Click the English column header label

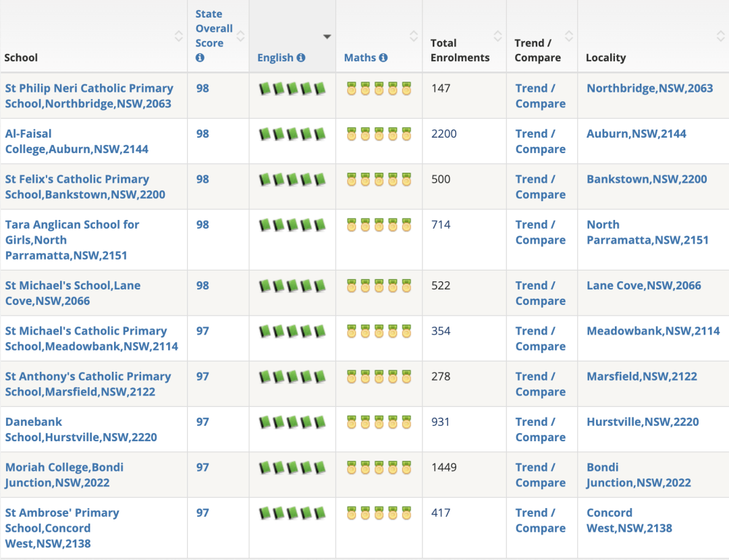point(275,57)
